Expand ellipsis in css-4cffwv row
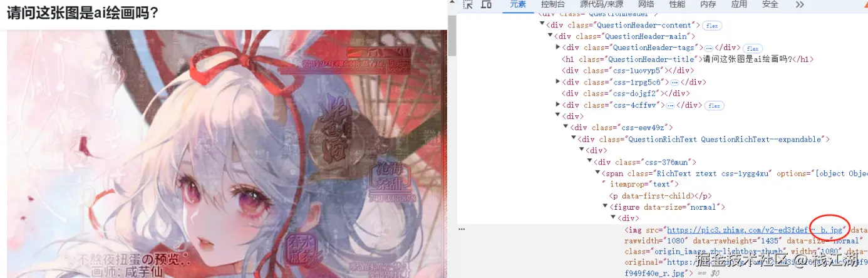This screenshot has height=278, width=868. click(x=671, y=106)
